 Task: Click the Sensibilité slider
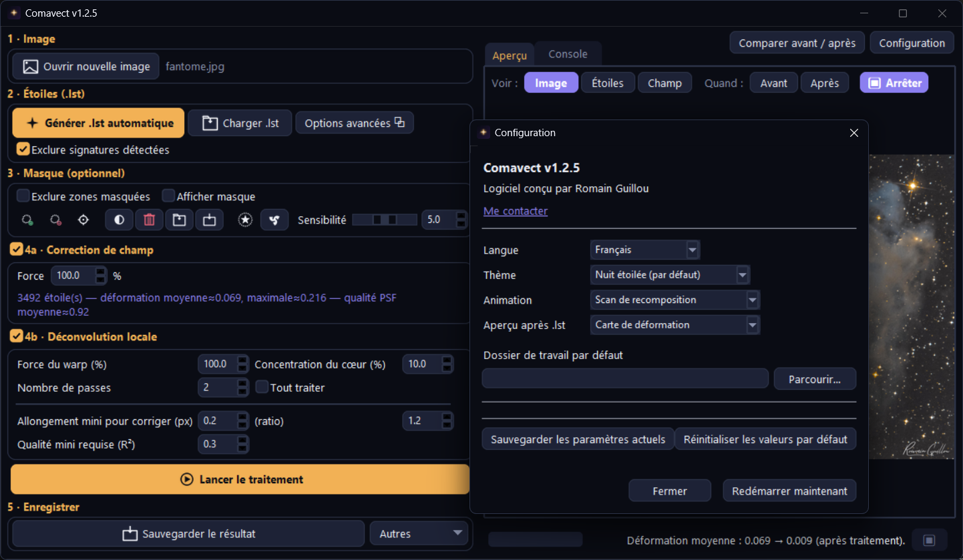pyautogui.click(x=384, y=220)
